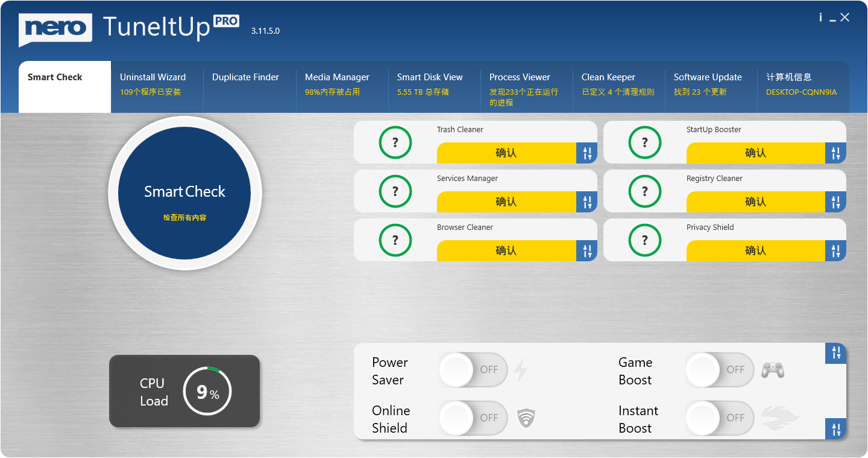Open the 计算机信息 tab
Image resolution: width=868 pixels, height=458 pixels.
click(804, 87)
